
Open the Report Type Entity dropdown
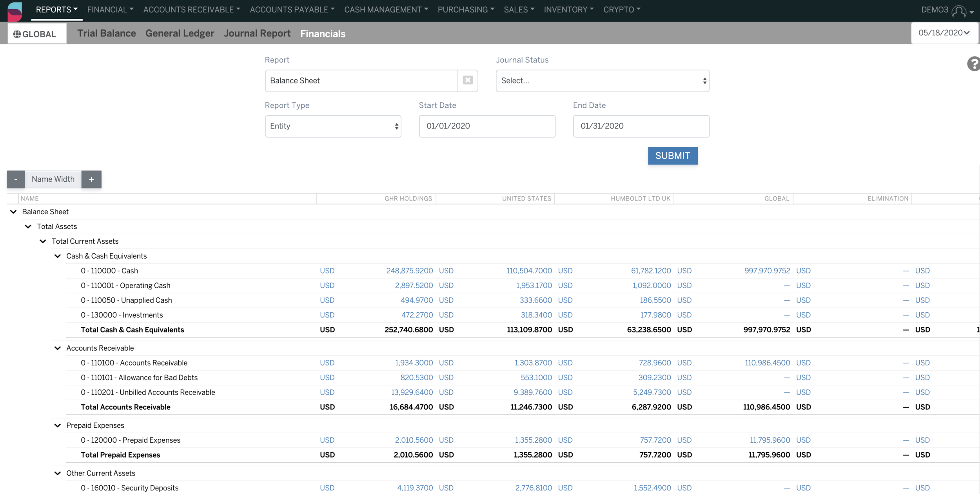[333, 126]
